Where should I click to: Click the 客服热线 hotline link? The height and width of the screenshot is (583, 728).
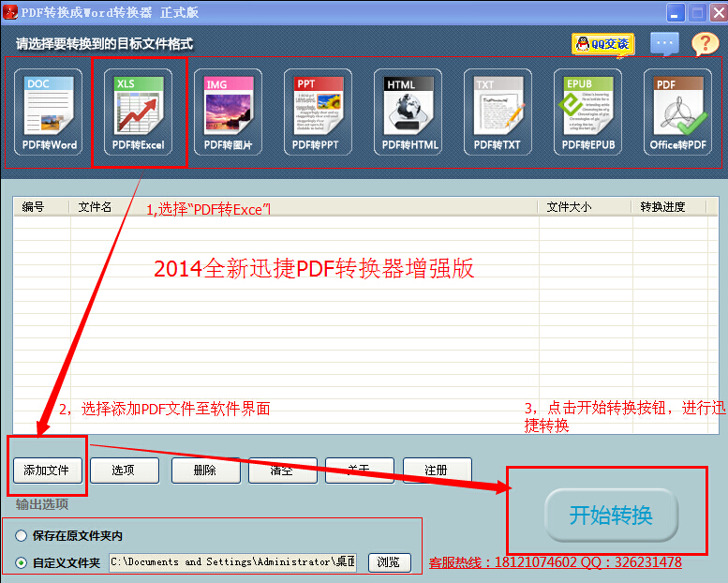(555, 562)
